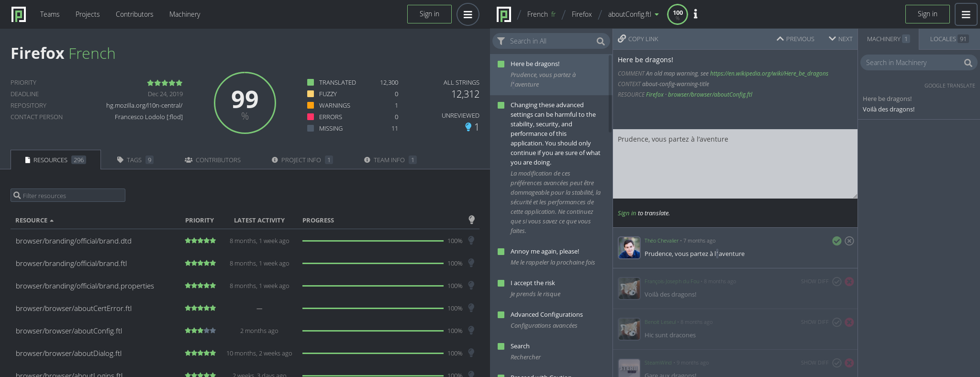Open Pontoon logo in translation window

pyautogui.click(x=504, y=14)
